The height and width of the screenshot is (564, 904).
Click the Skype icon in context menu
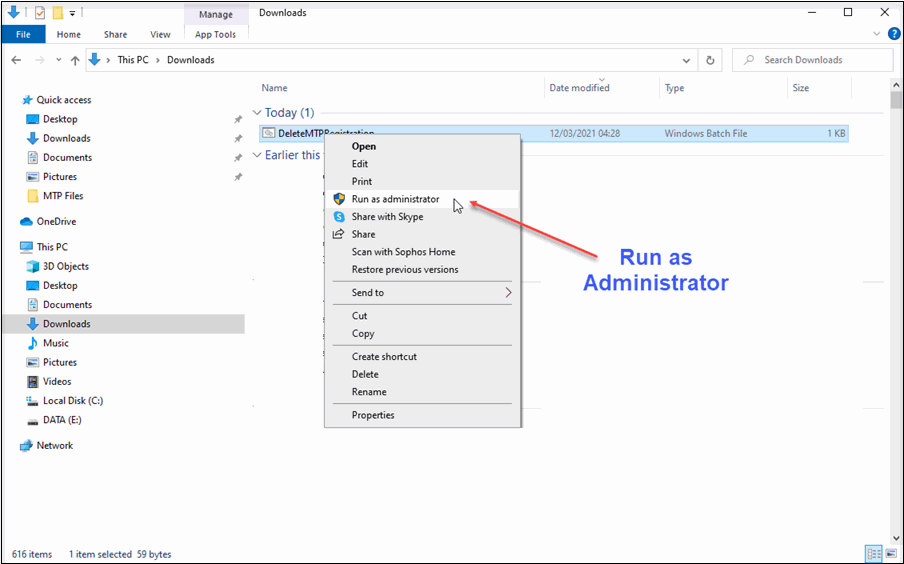[x=339, y=217]
